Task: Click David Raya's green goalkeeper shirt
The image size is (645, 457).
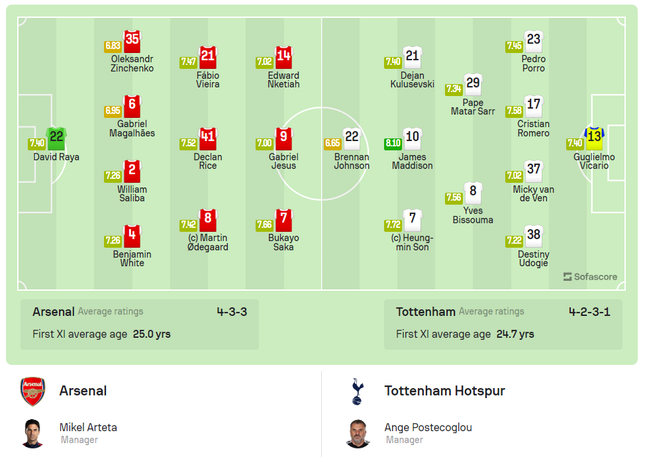Action: pos(56,139)
